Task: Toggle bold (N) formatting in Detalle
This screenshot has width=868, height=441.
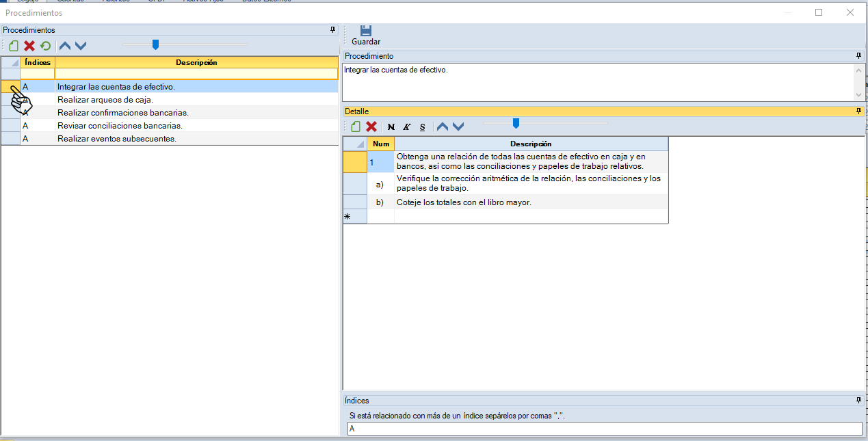Action: (x=391, y=126)
